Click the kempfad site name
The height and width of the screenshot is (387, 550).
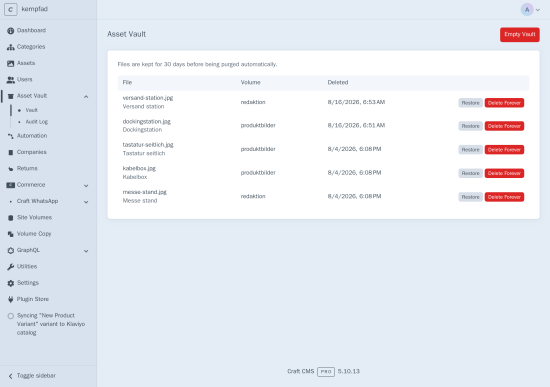click(x=34, y=9)
